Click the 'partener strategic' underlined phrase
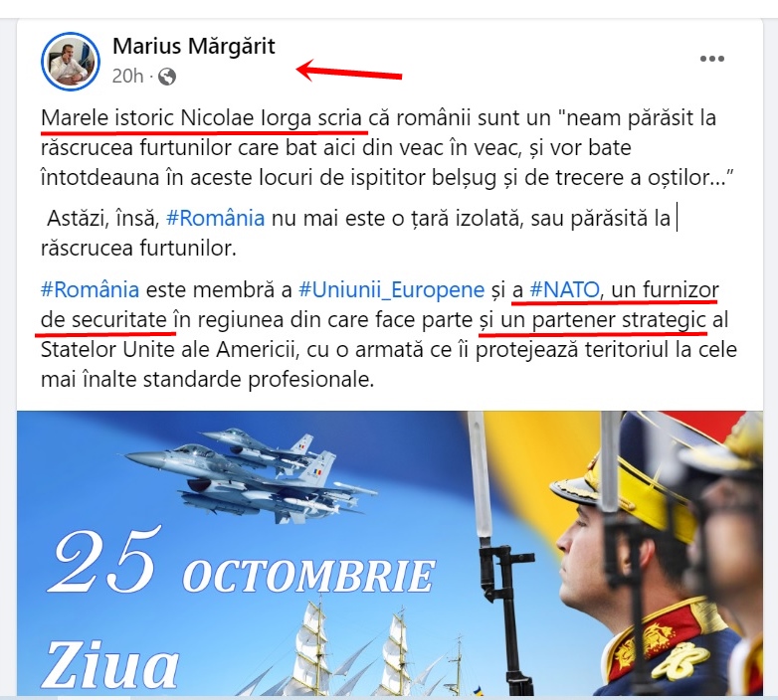This screenshot has width=778, height=700. click(x=593, y=320)
